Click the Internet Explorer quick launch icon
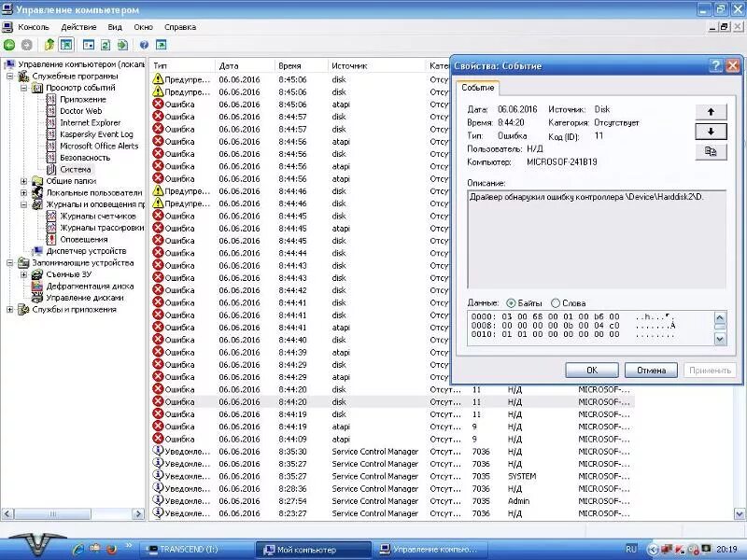 pos(78,549)
